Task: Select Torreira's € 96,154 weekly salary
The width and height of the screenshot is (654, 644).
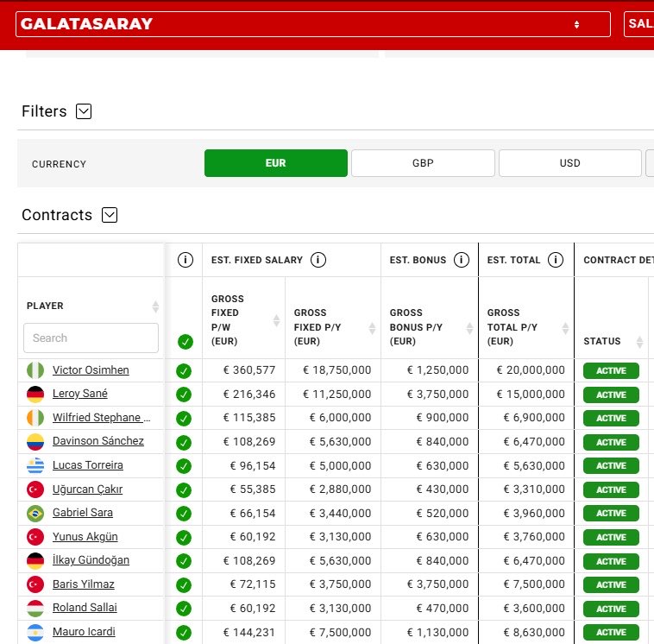Action: (253, 466)
